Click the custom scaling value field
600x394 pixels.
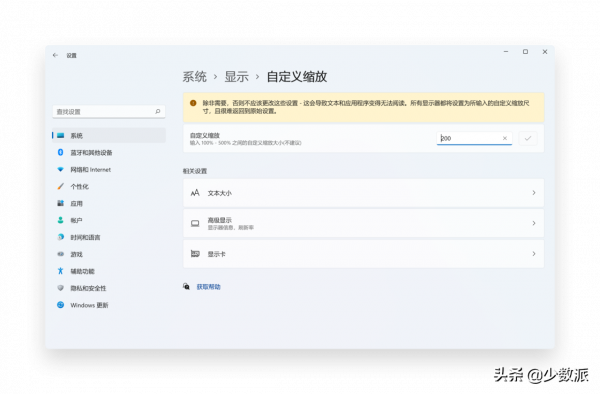tap(474, 138)
